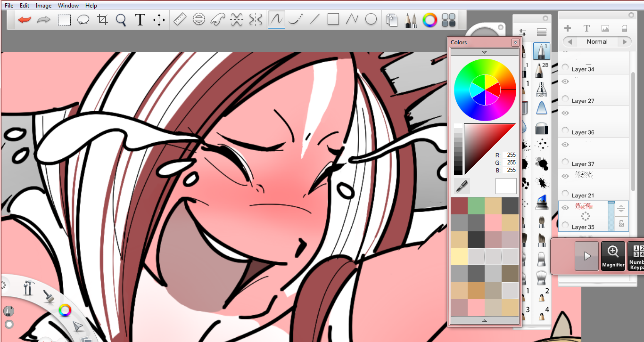Open brush properties sliders icon
Image resolution: width=644 pixels, height=342 pixels.
(x=522, y=33)
